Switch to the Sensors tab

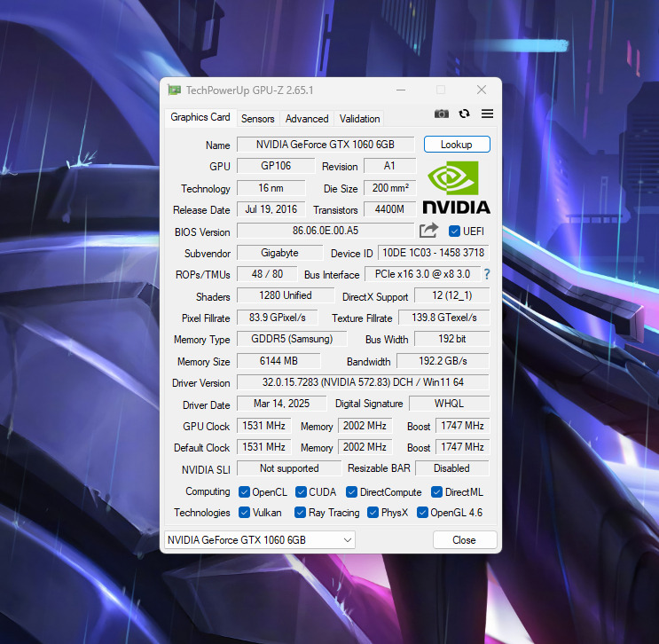pos(257,119)
